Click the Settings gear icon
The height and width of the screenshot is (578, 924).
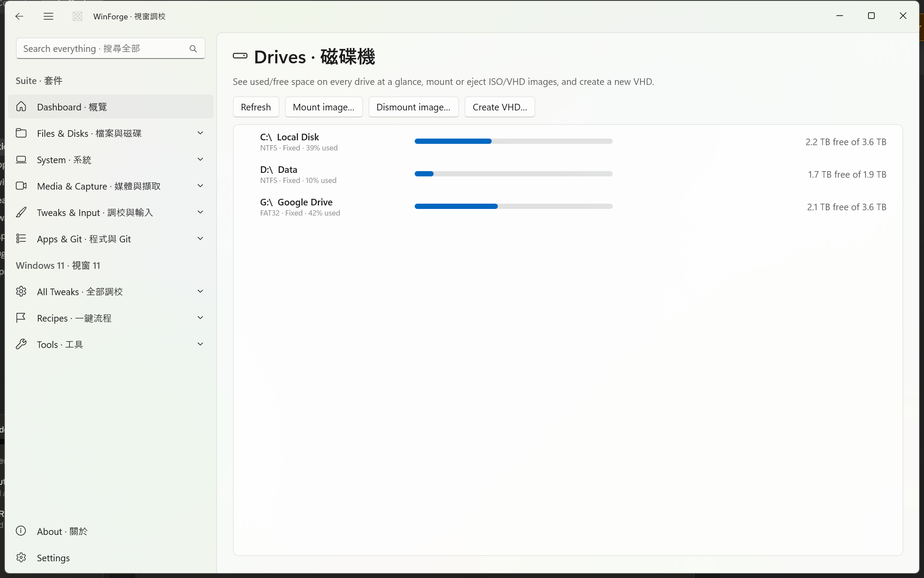[x=21, y=557]
